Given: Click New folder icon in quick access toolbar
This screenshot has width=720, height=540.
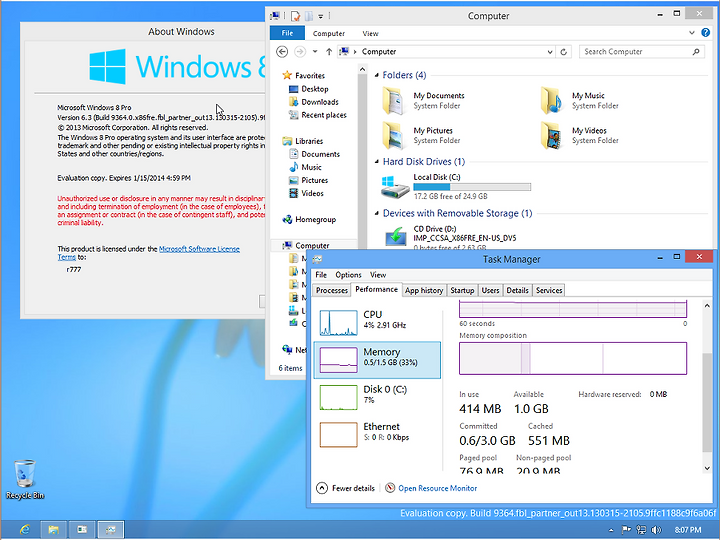Looking at the screenshot, I should (309, 16).
